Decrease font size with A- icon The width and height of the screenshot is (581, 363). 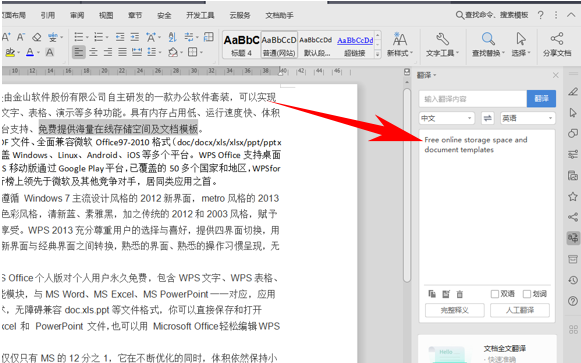[20, 37]
